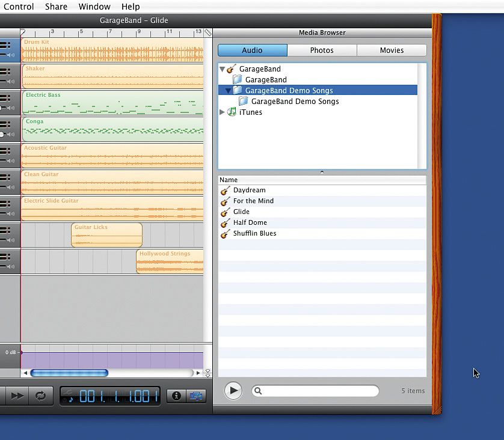Click the tuning fork icon in the LCD
Screen dimensions: 504x440
tap(67, 392)
